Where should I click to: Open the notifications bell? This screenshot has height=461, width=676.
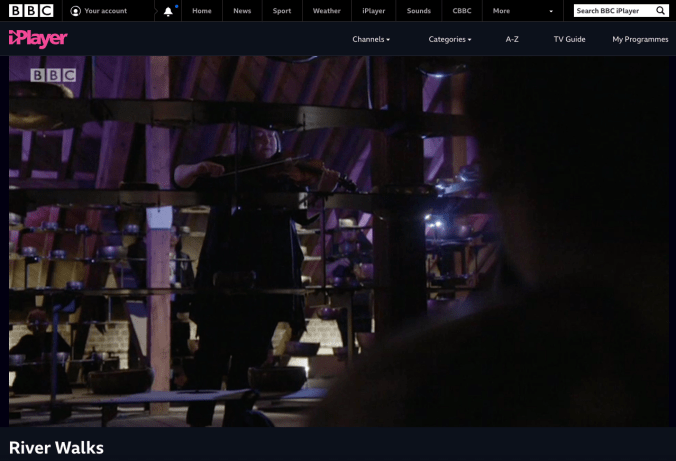tap(168, 11)
